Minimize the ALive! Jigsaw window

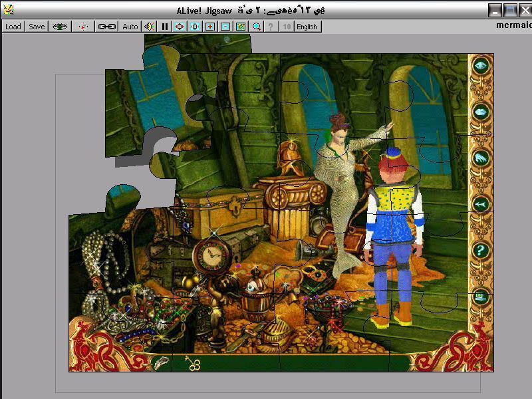[x=495, y=10]
